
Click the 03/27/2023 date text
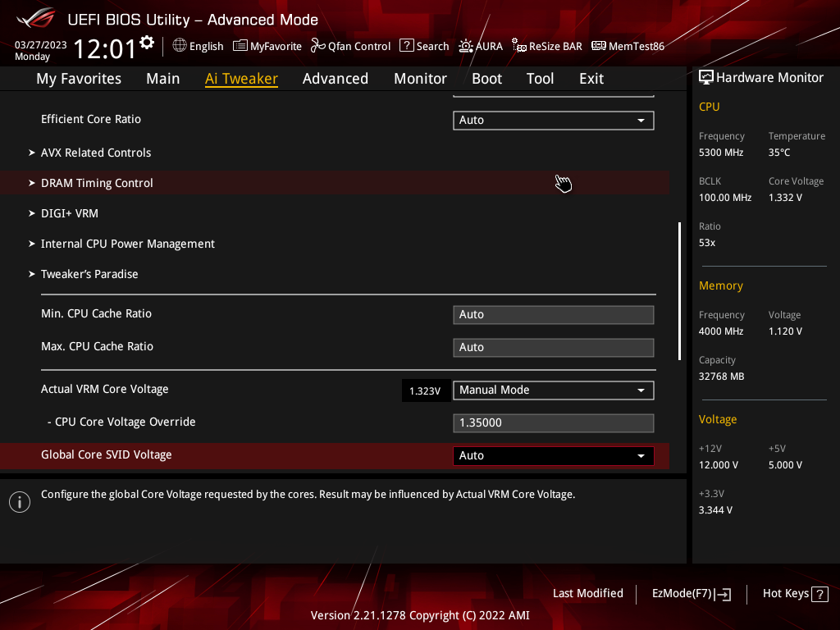(x=41, y=45)
